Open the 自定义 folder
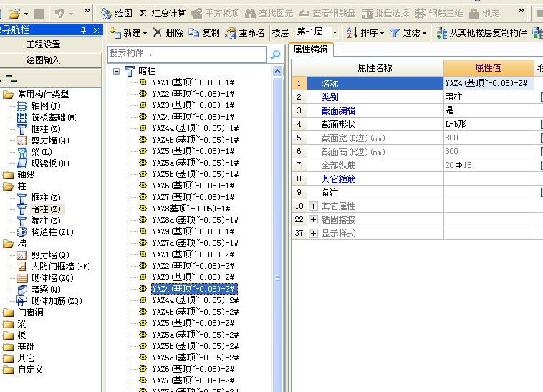 31,370
